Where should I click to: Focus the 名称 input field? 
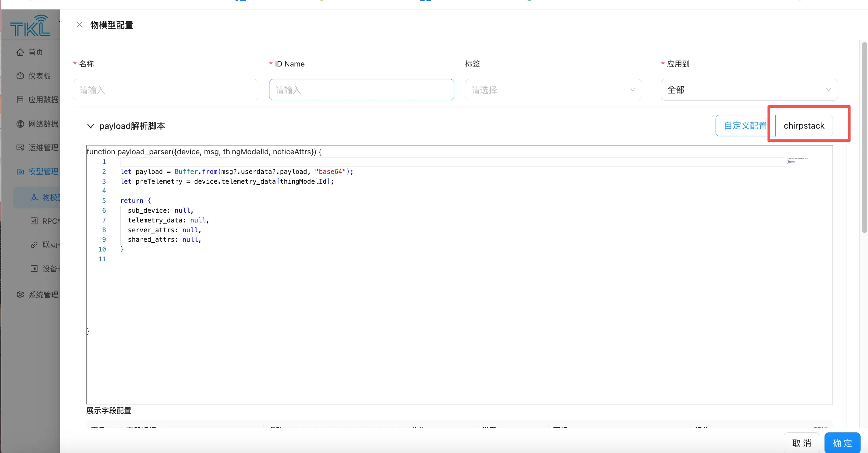coord(165,90)
